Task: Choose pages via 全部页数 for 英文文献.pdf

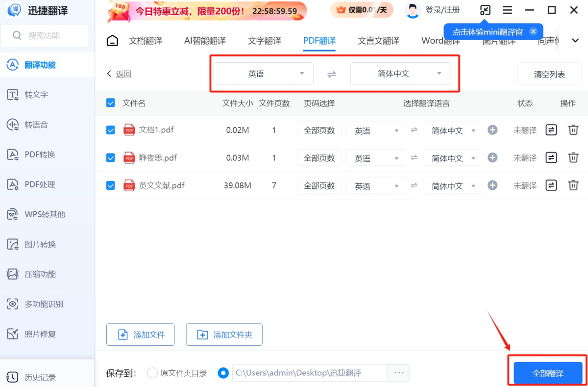Action: pyautogui.click(x=319, y=186)
